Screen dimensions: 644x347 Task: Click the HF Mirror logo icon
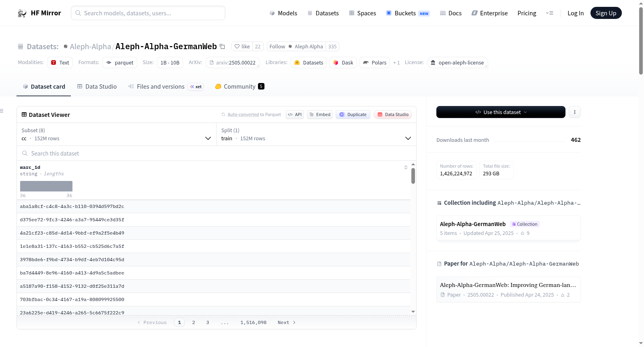22,13
